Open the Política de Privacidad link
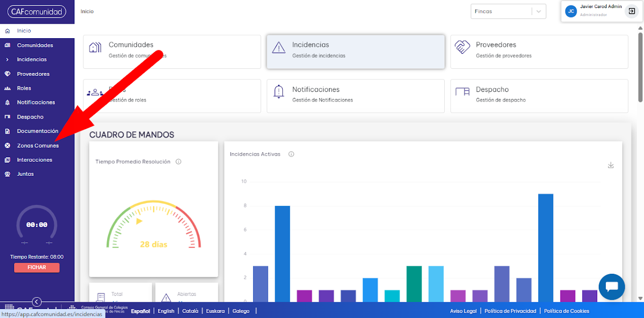This screenshot has height=318, width=644. (510, 311)
